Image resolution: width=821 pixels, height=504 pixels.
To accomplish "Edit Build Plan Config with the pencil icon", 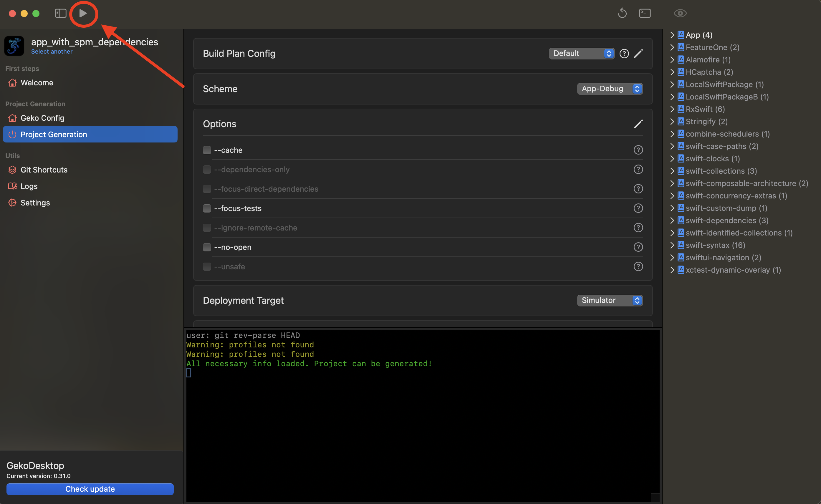I will (x=638, y=54).
